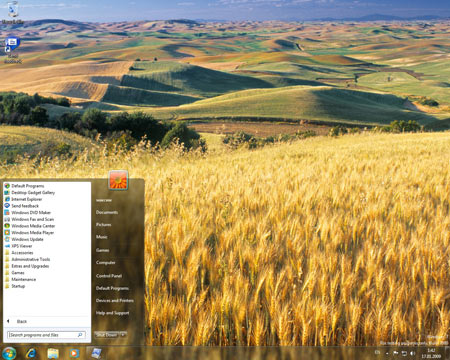Click Internet Explorer icon in programs list
The width and height of the screenshot is (450, 360).
(x=7, y=199)
